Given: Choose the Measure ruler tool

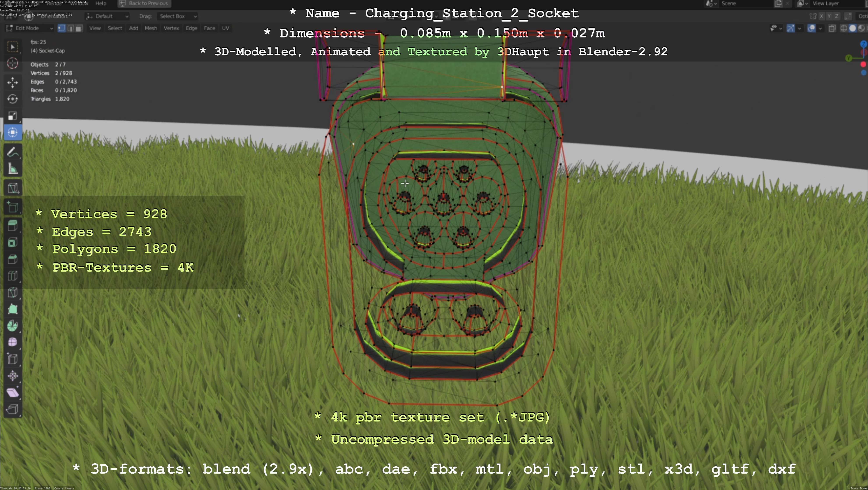Looking at the screenshot, I should pyautogui.click(x=13, y=169).
